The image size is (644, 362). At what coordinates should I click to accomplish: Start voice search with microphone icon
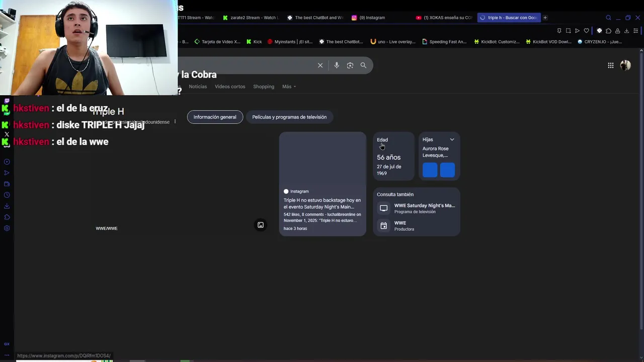pos(337,65)
